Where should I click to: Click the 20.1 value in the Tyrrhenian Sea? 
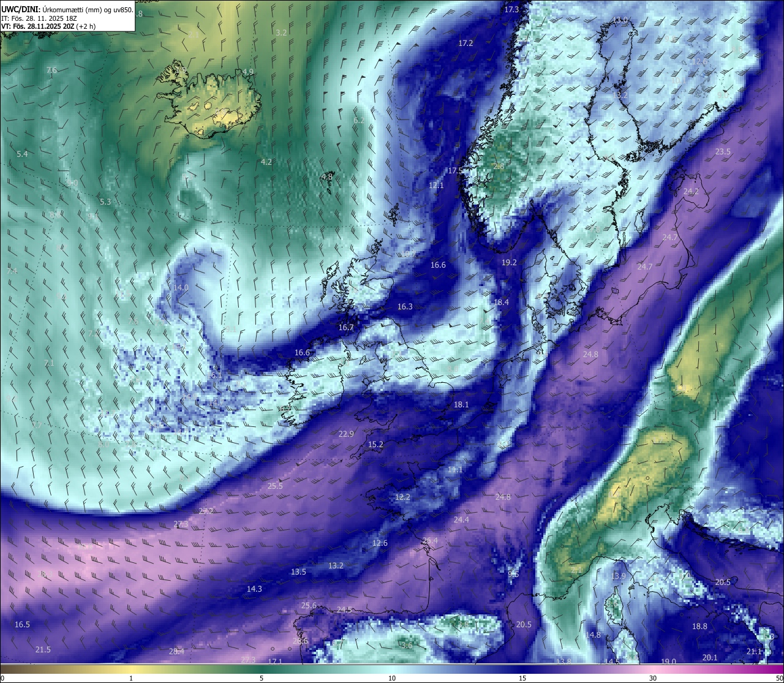coord(710,657)
